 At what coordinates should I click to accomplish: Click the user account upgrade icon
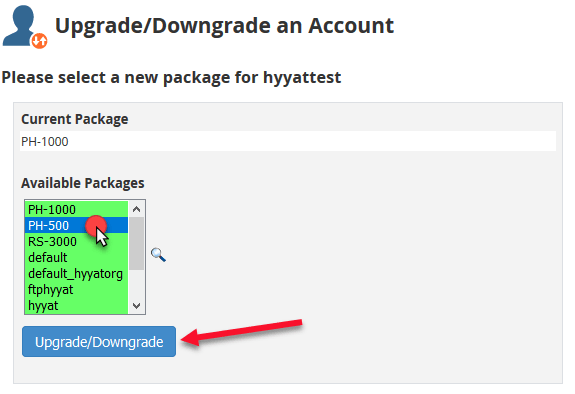tap(25, 27)
